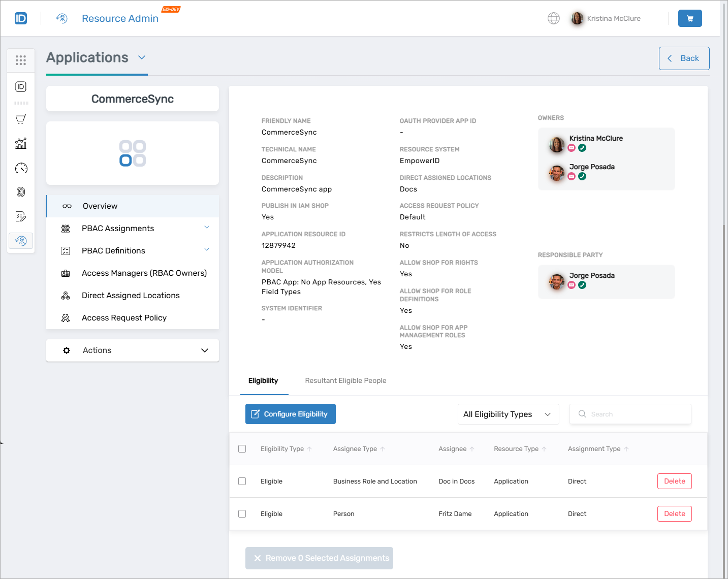Open the shopping cart button

click(690, 18)
